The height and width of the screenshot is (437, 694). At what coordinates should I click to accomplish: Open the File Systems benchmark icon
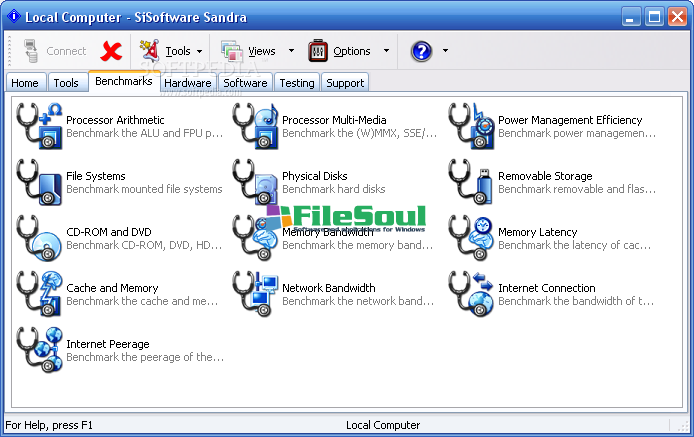point(40,182)
